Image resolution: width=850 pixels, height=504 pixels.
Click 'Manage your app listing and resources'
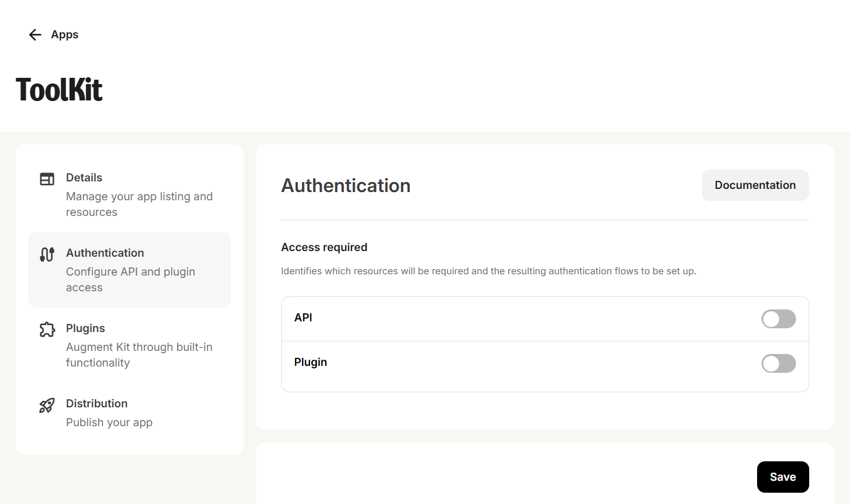coord(139,204)
